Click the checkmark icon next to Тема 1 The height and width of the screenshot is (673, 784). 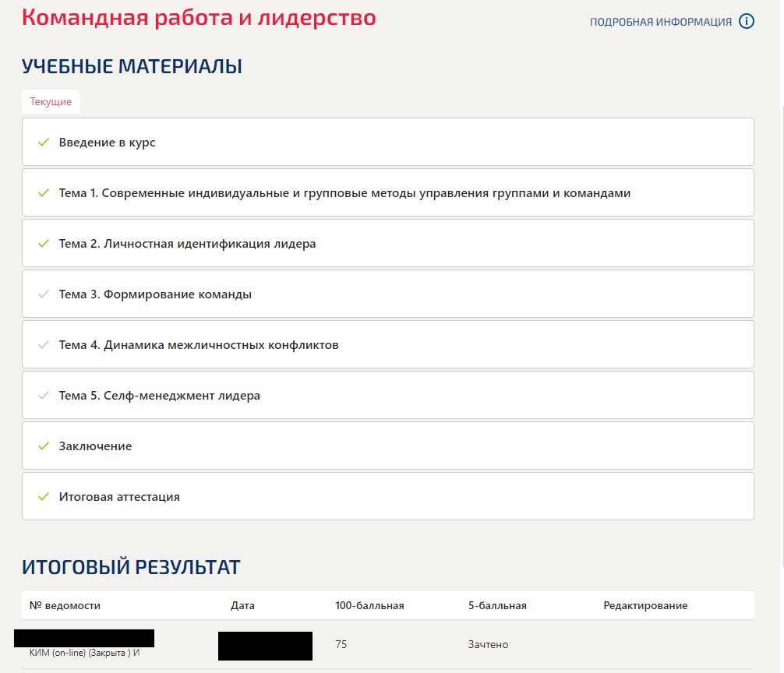pyautogui.click(x=44, y=193)
